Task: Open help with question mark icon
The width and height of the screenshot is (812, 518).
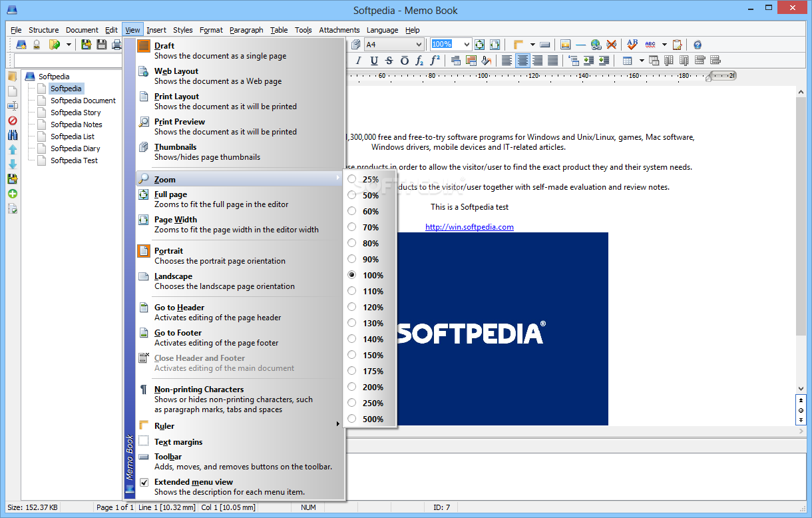Action: (698, 45)
